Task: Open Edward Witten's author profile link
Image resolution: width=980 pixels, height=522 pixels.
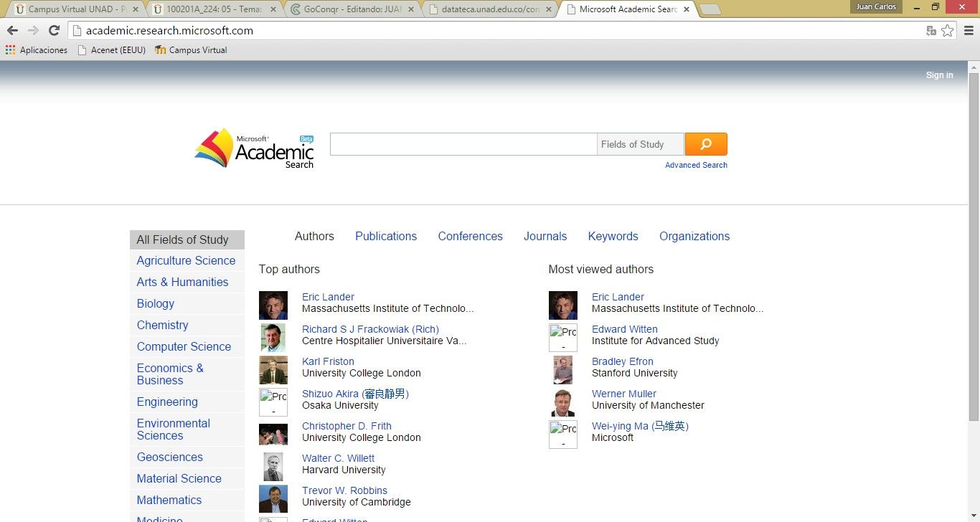Action: 624,329
